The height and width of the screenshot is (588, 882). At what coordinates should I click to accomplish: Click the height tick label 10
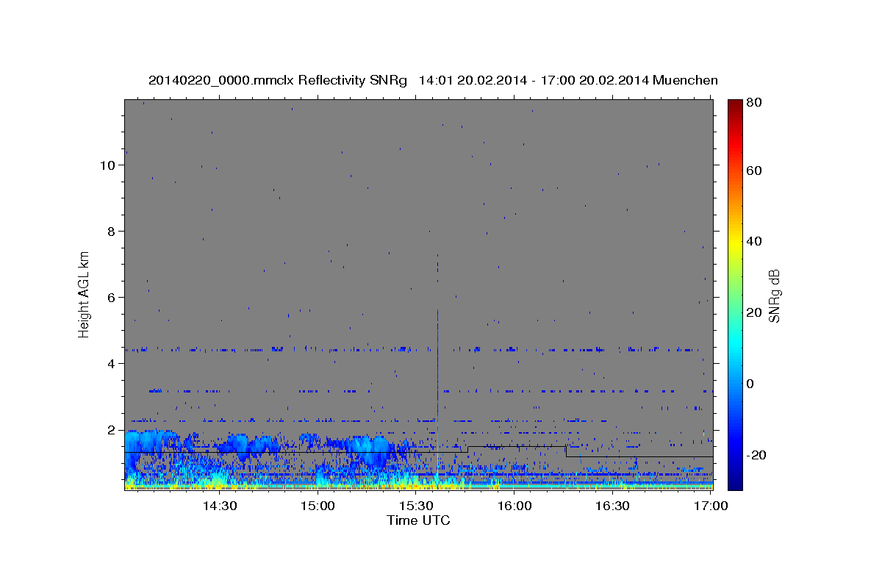[108, 165]
